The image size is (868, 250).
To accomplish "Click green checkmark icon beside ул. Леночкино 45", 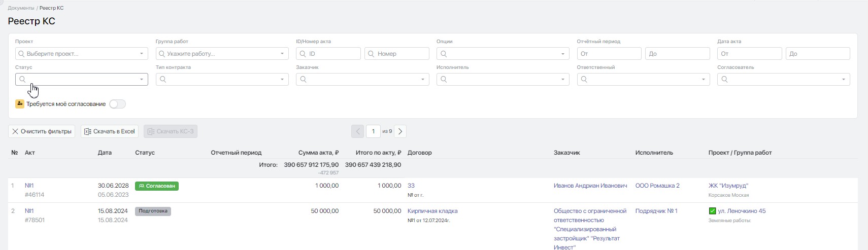I will (712, 211).
